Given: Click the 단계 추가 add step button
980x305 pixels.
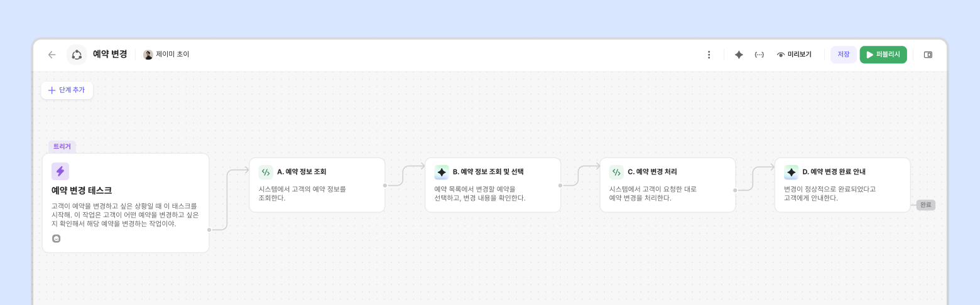Looking at the screenshot, I should point(67,90).
